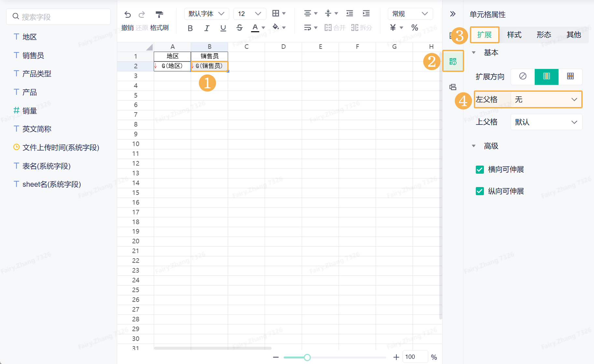The width and height of the screenshot is (594, 364).
Task: Switch to the 扩展 tab
Action: (x=485, y=35)
